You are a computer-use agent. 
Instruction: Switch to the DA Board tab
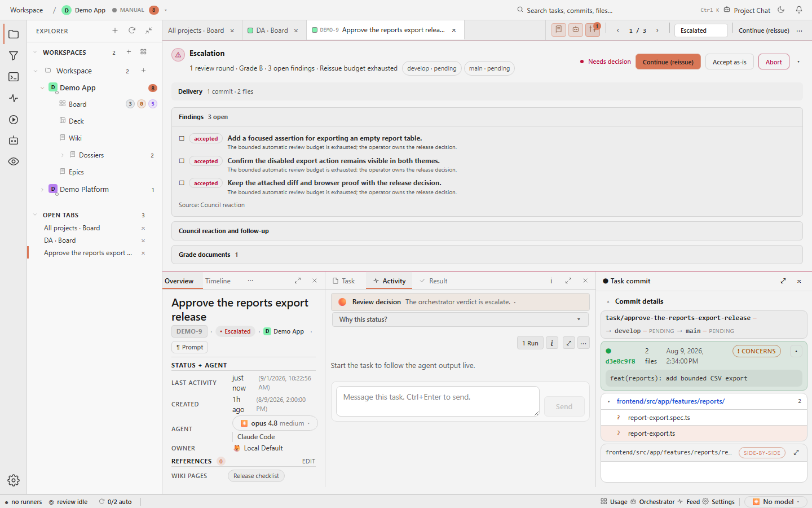pos(272,30)
